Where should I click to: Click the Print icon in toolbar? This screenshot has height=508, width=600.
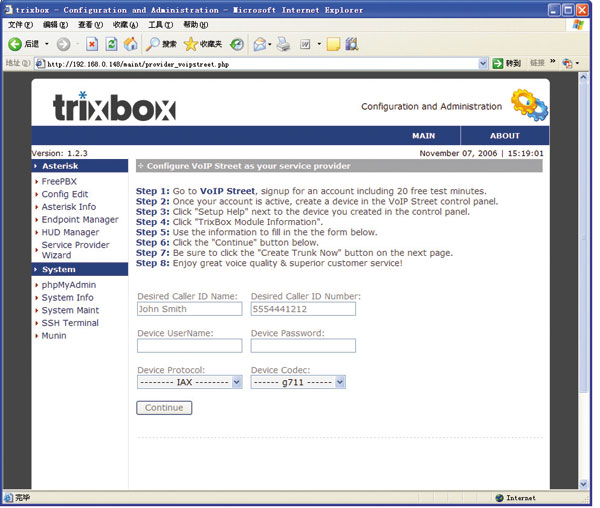pyautogui.click(x=284, y=44)
